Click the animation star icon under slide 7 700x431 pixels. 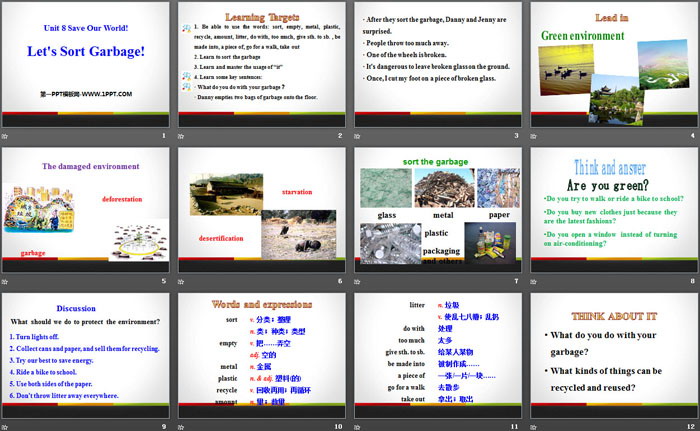[x=357, y=281]
